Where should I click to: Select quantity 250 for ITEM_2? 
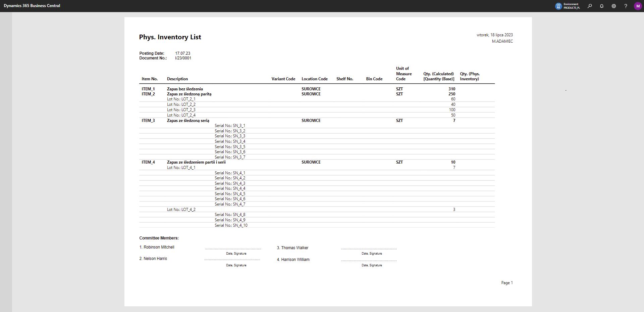[452, 94]
